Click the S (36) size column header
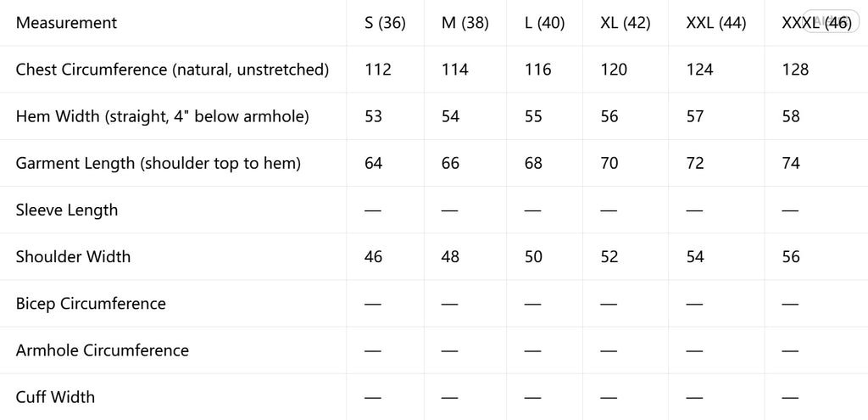868x420 pixels. 386,23
